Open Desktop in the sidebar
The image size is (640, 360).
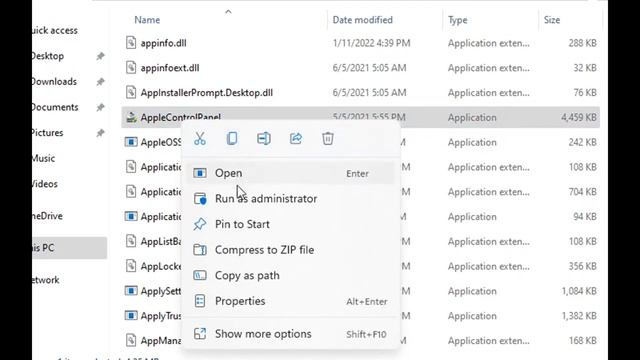[48, 56]
